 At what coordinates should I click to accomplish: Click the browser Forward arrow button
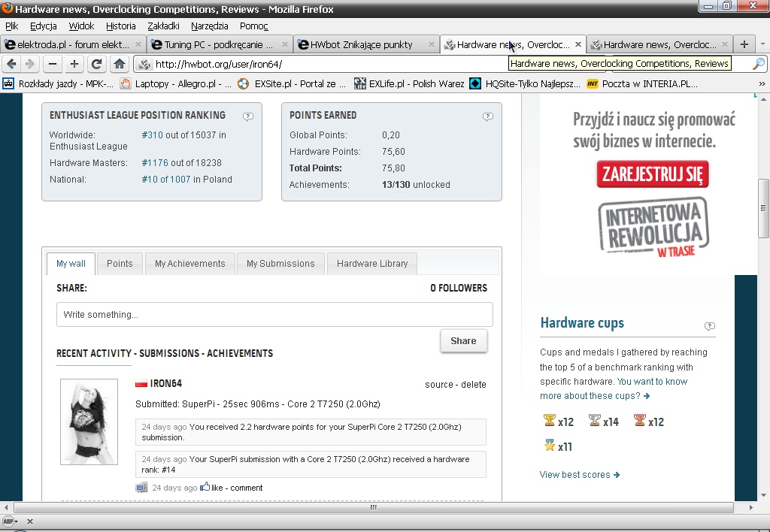[30, 64]
